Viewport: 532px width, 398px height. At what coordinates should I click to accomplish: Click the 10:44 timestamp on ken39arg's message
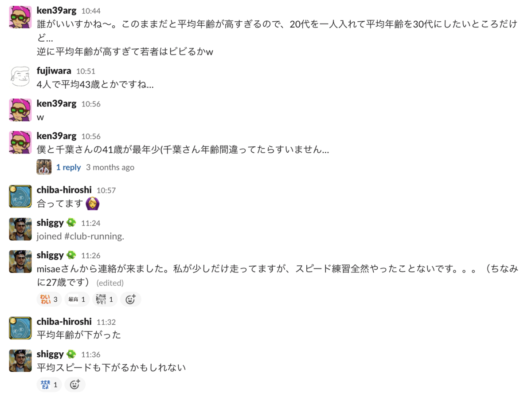tap(91, 11)
